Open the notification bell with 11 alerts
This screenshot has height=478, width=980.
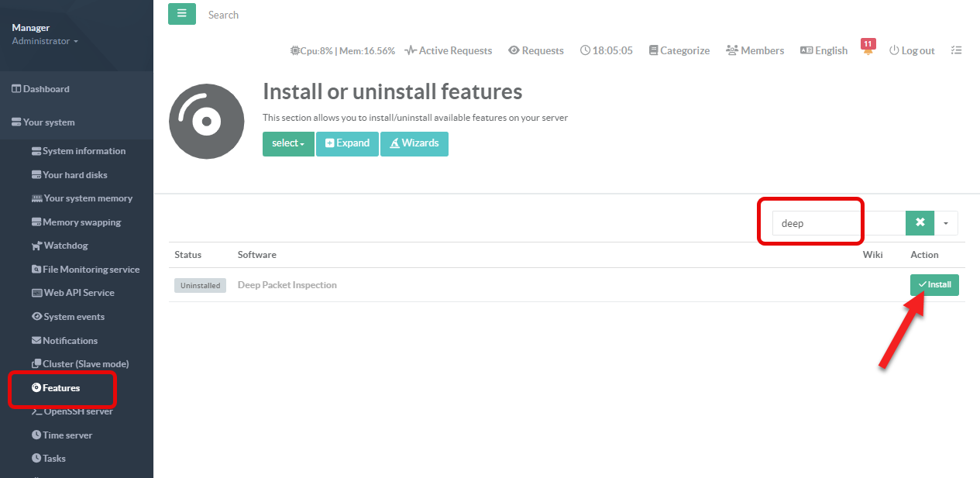[x=868, y=50]
